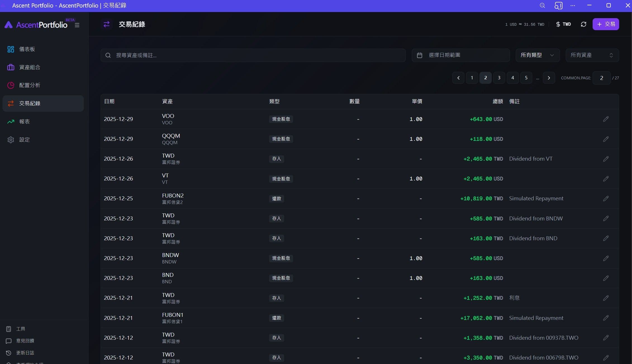Click the pagination ellipsis
Image resolution: width=632 pixels, height=364 pixels.
[x=538, y=78]
